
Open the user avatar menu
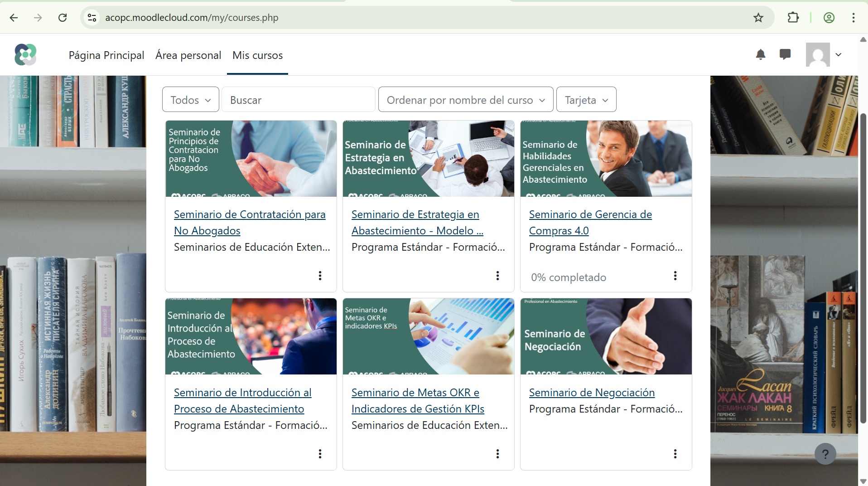823,55
